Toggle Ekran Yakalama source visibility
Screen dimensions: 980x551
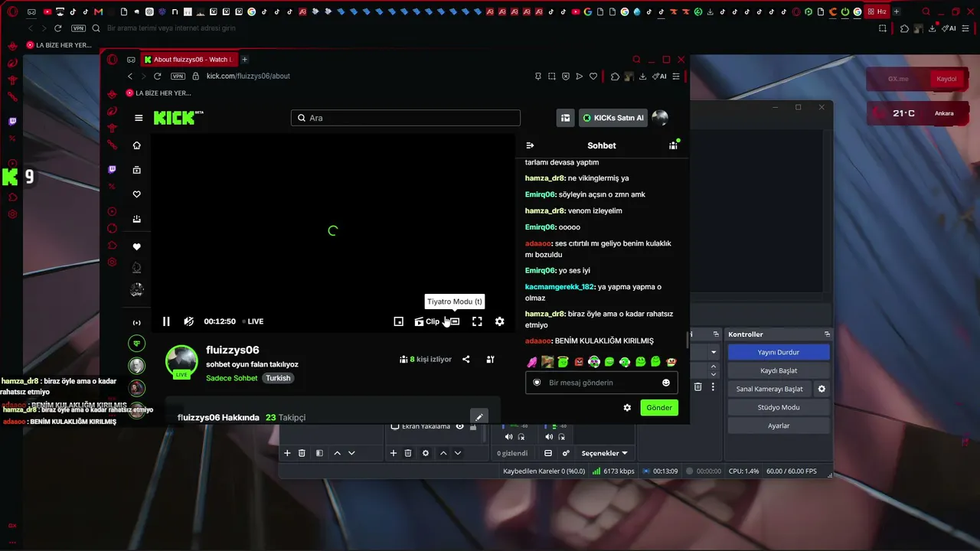tap(459, 426)
